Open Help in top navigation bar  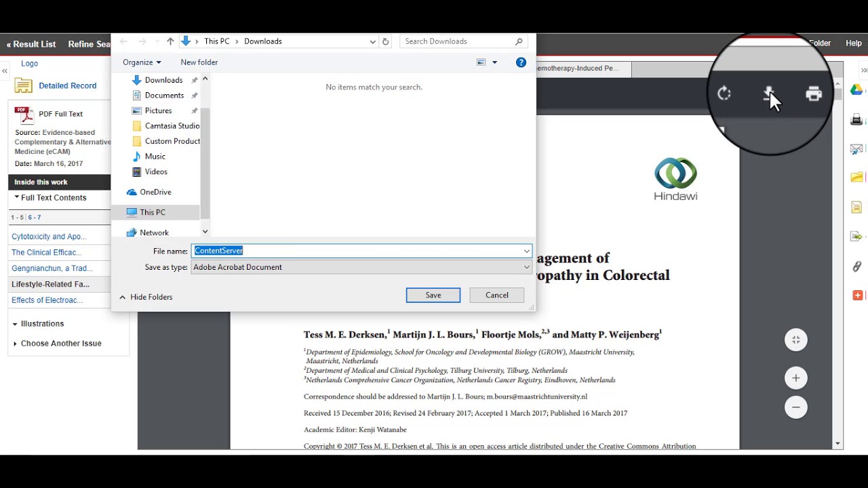point(854,43)
